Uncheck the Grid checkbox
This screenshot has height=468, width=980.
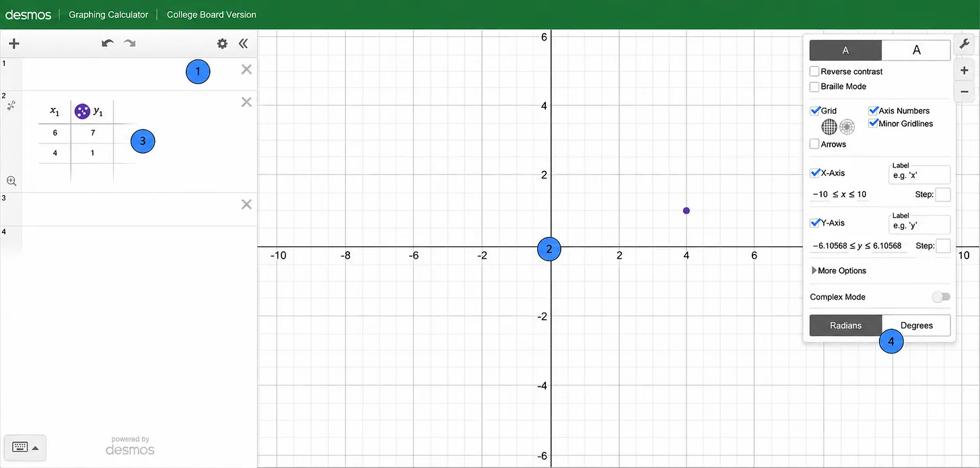pos(814,110)
